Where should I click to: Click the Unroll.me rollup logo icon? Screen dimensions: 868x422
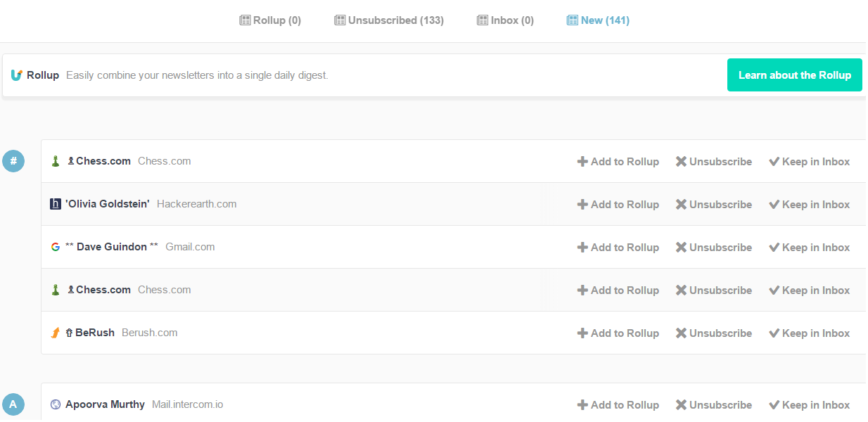[x=15, y=75]
